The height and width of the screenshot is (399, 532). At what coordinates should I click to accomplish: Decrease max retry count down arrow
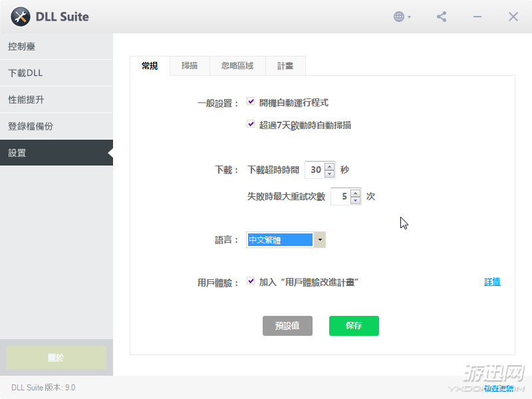click(x=355, y=200)
